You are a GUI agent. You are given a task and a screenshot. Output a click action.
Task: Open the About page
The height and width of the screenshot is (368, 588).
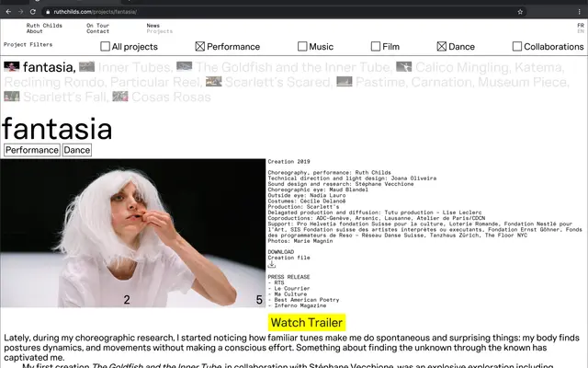pyautogui.click(x=35, y=31)
